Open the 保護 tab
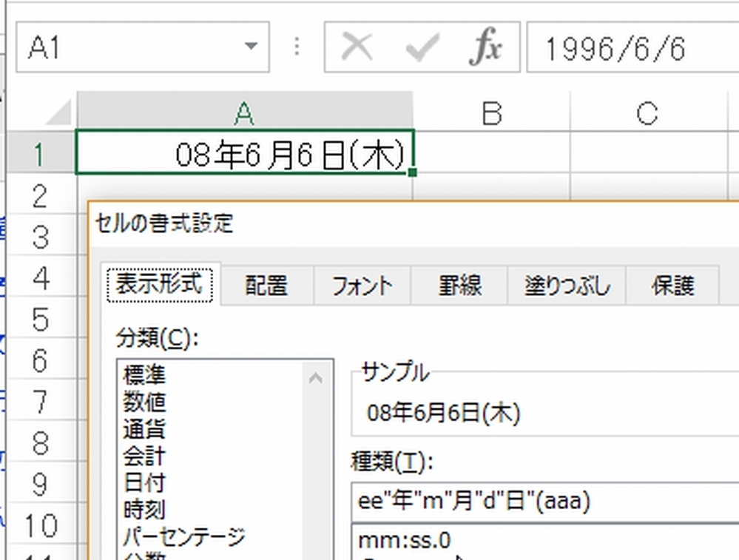 [x=672, y=285]
